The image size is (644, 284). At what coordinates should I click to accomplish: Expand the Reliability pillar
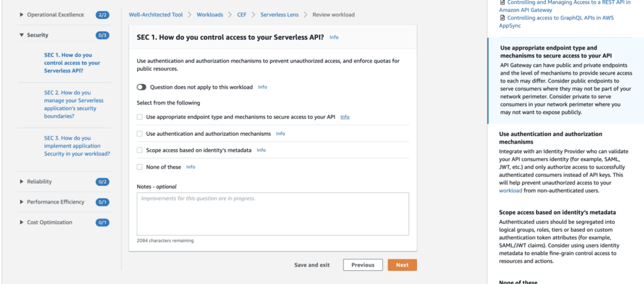pos(23,181)
